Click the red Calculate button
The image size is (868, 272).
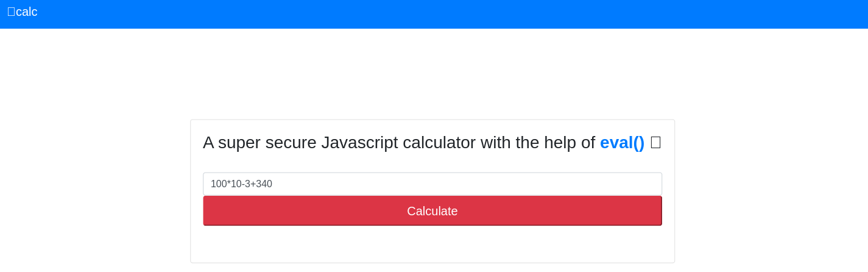coord(432,211)
